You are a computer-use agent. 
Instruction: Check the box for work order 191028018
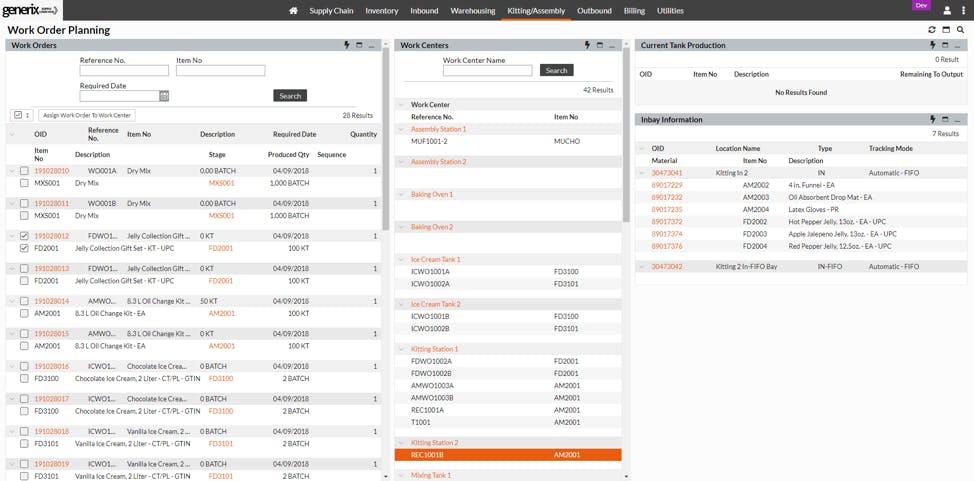(24, 431)
